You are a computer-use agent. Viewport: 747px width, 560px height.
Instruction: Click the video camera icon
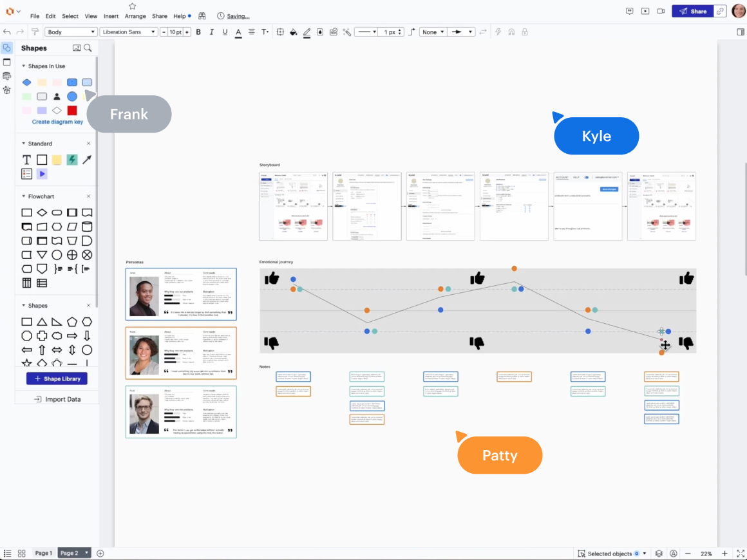[661, 11]
